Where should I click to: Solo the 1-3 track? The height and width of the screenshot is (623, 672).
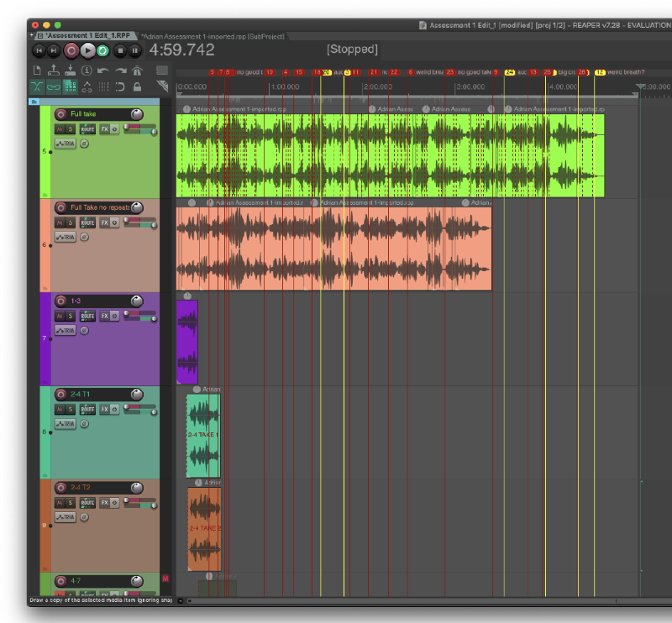pyautogui.click(x=71, y=316)
